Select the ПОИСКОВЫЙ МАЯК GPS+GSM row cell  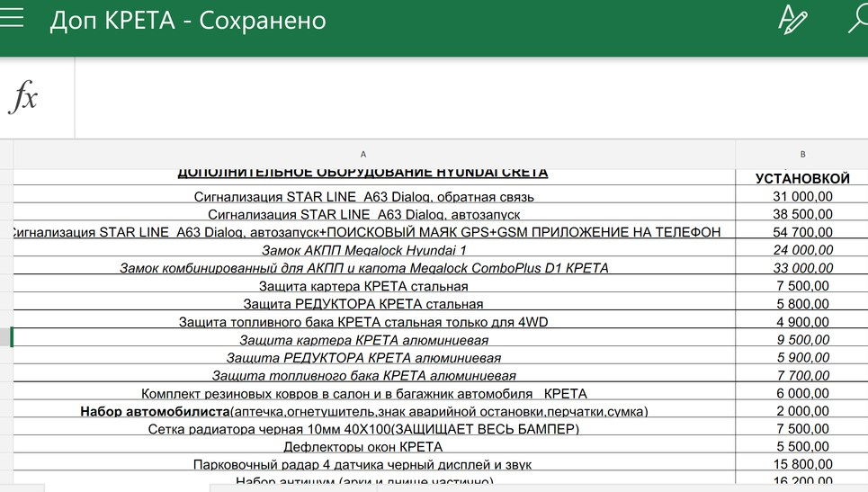[374, 229]
